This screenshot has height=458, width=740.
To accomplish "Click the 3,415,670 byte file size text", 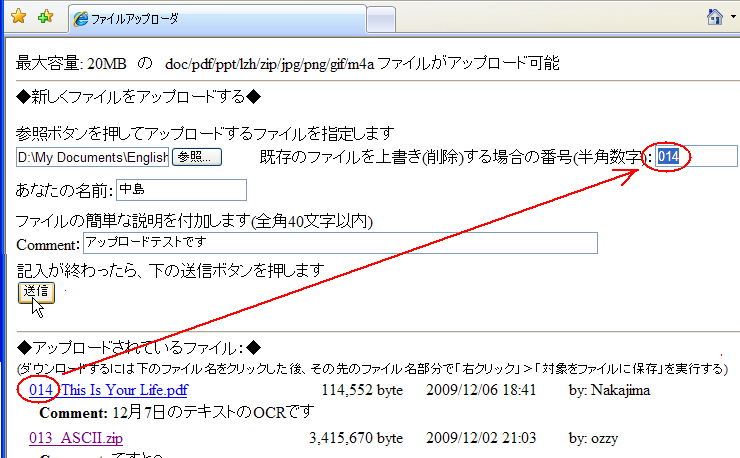I will click(x=356, y=438).
